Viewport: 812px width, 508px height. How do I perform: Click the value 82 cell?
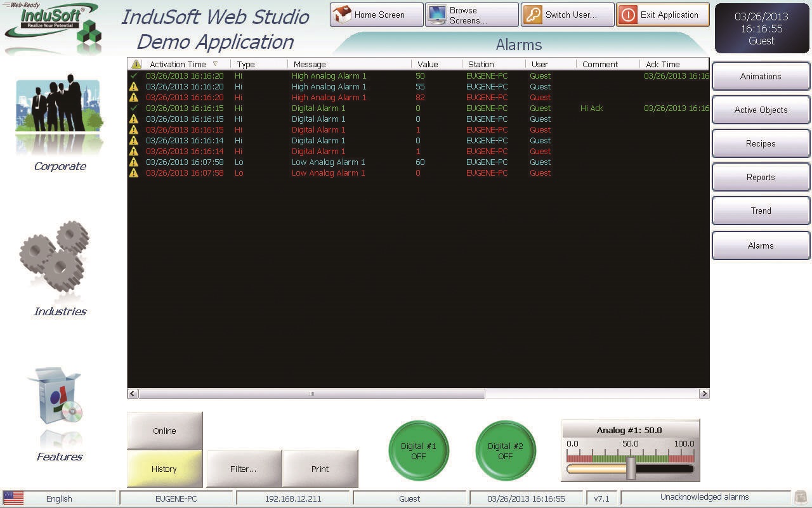click(x=420, y=97)
